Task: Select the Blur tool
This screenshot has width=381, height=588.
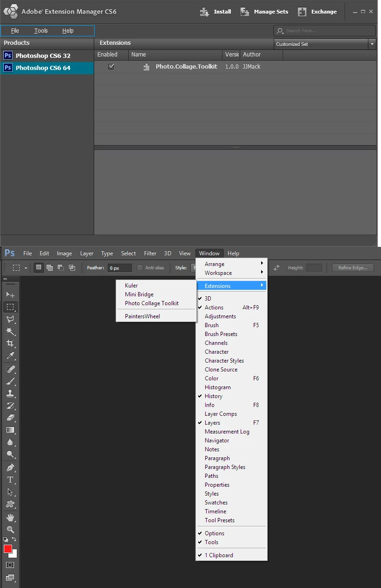Action: [10, 442]
